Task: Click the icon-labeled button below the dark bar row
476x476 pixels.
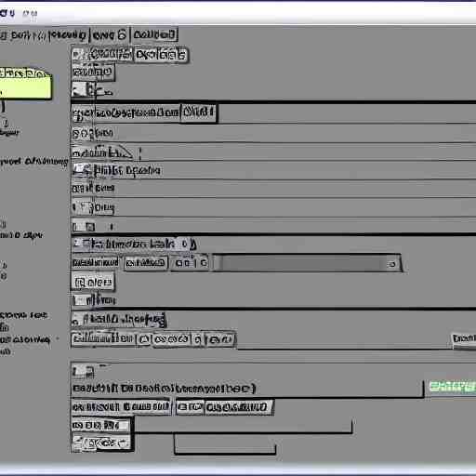Action: pos(93,282)
